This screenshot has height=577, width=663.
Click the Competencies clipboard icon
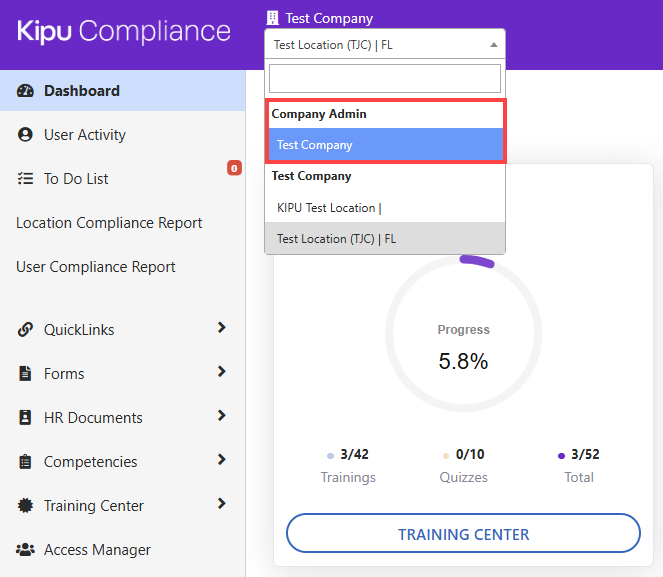[26, 462]
